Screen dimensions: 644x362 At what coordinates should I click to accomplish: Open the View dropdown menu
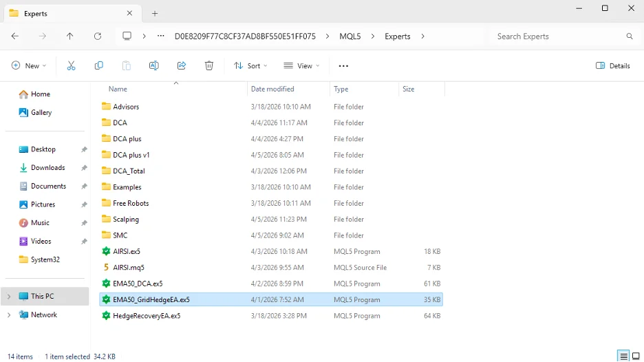pos(301,65)
